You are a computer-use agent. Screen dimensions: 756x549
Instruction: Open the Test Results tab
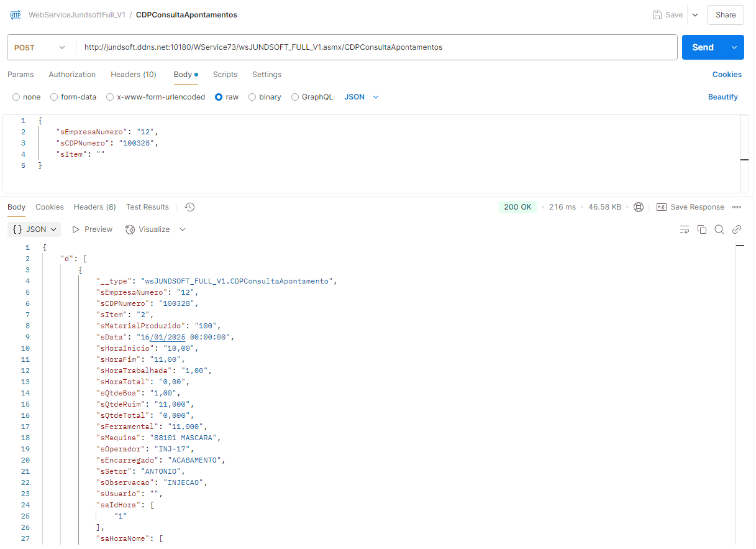147,207
